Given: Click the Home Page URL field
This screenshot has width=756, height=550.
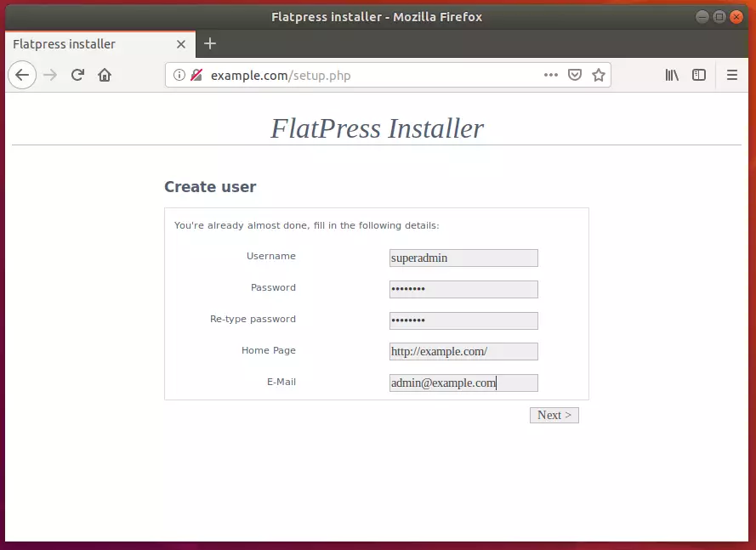Looking at the screenshot, I should pos(463,351).
